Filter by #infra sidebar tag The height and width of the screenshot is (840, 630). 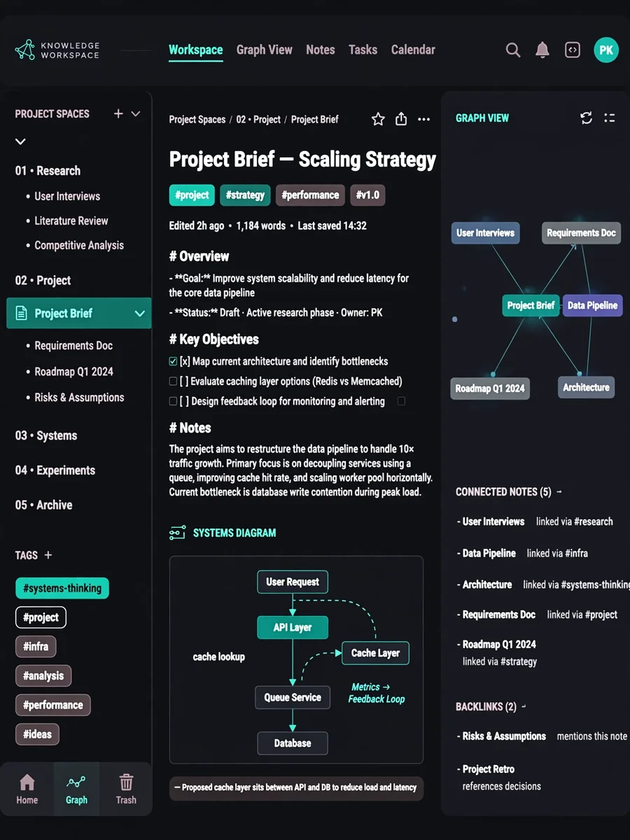[x=36, y=647]
